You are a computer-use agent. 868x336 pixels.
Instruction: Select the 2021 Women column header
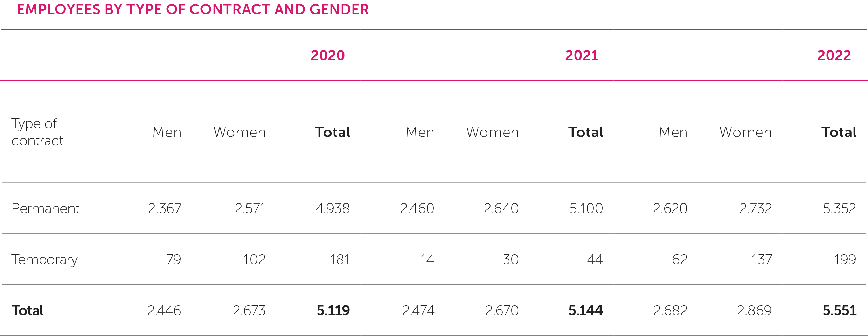coord(492,133)
